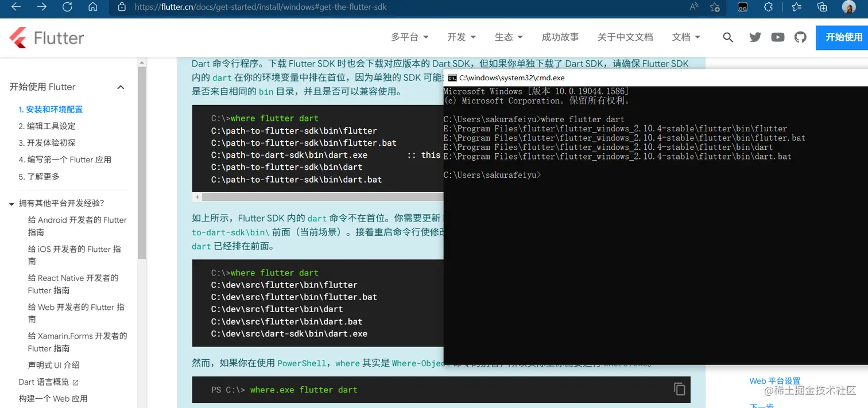
Task: Collapse the 拥有其他平台开发经验 tree arrow
Action: 11,204
